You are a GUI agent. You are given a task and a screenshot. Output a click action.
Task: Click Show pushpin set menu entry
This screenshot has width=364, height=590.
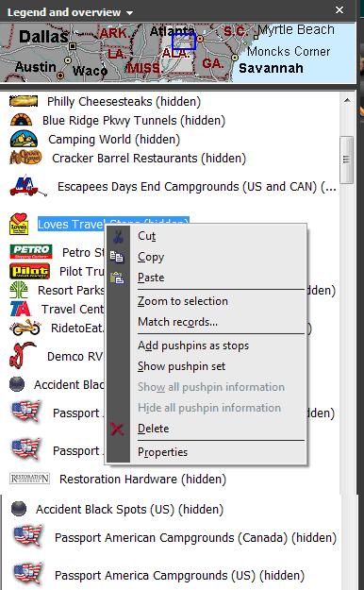182,366
